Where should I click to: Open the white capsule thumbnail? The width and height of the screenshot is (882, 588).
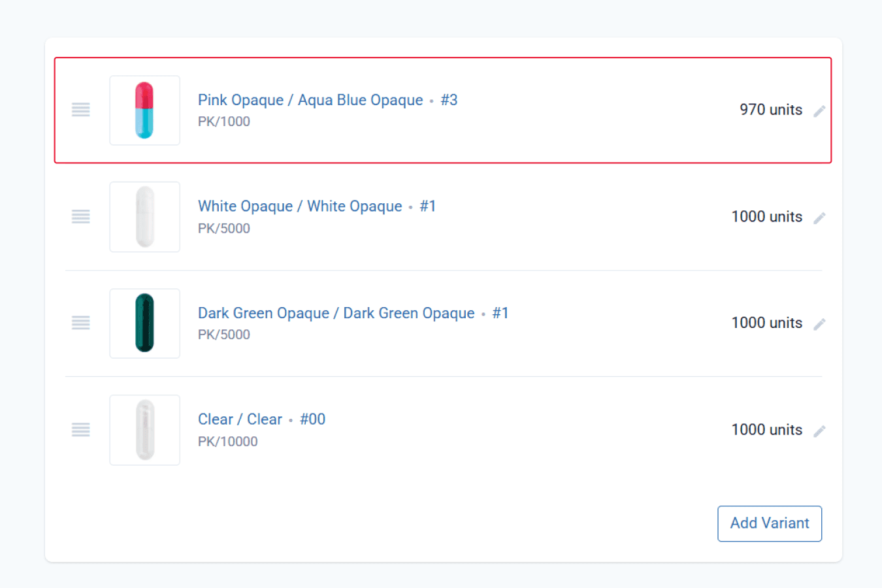[x=145, y=217]
